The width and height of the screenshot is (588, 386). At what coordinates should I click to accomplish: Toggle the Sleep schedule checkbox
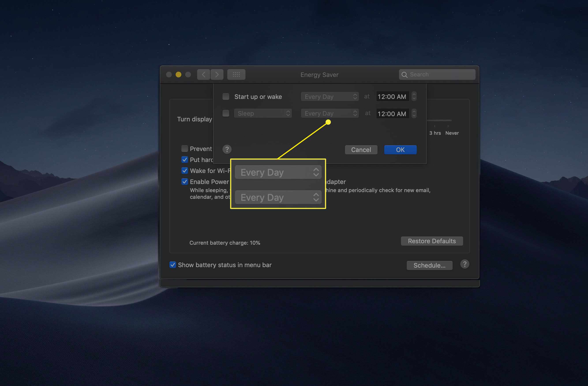click(x=225, y=113)
